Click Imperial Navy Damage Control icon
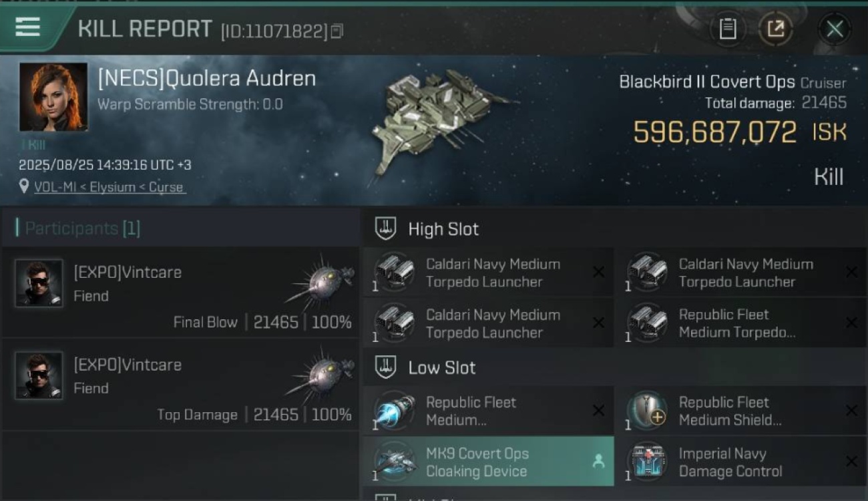The image size is (868, 501). [648, 462]
